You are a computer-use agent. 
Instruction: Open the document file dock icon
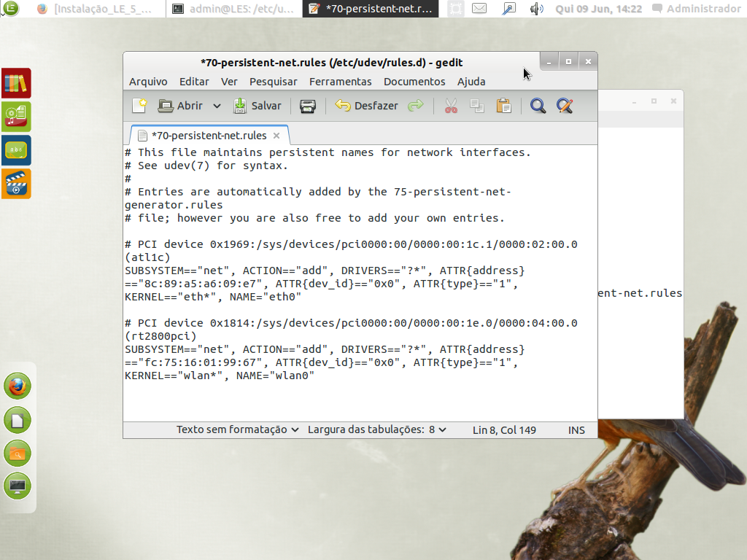tap(18, 420)
